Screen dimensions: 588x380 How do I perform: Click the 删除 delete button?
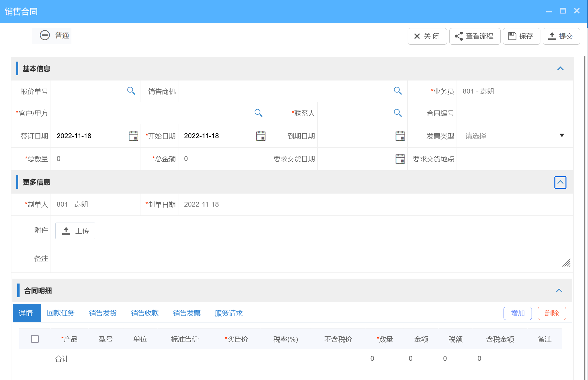pos(551,313)
